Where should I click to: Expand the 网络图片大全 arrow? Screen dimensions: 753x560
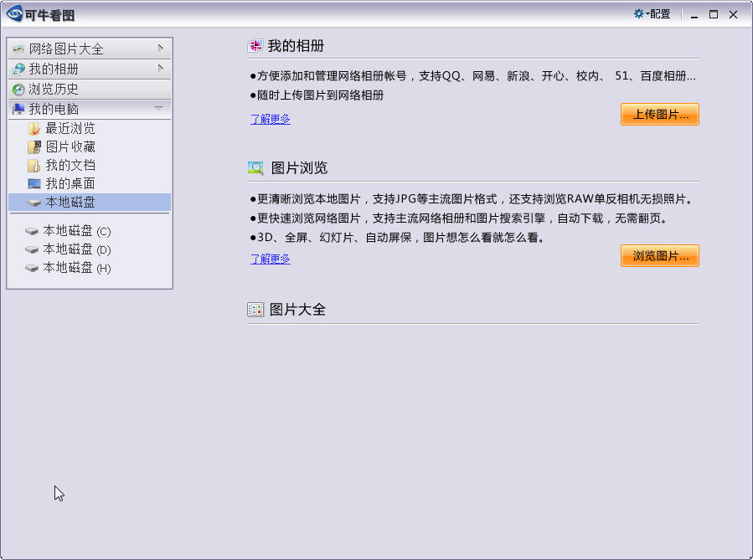[x=160, y=48]
